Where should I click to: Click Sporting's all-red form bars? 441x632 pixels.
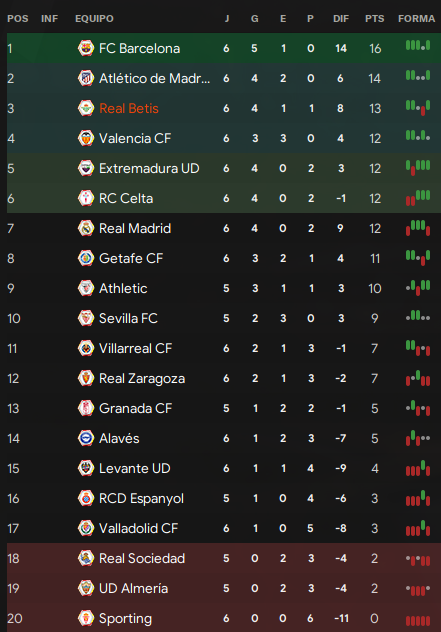pos(418,621)
